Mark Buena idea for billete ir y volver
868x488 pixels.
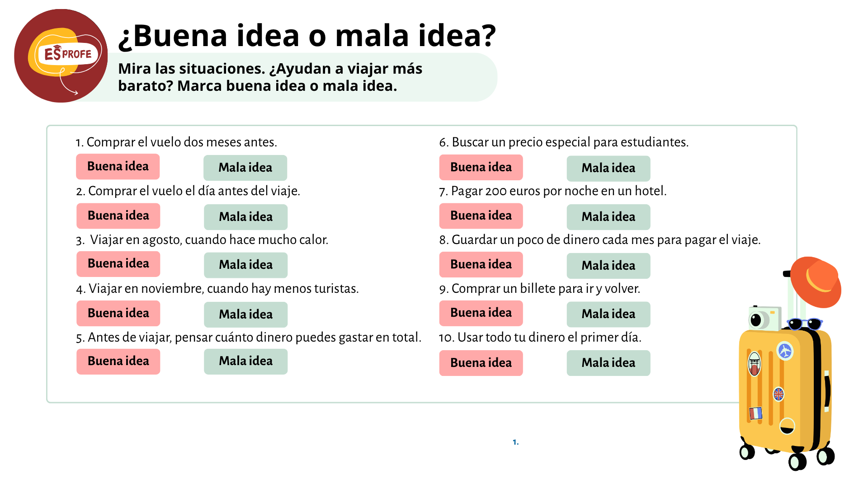pyautogui.click(x=481, y=313)
